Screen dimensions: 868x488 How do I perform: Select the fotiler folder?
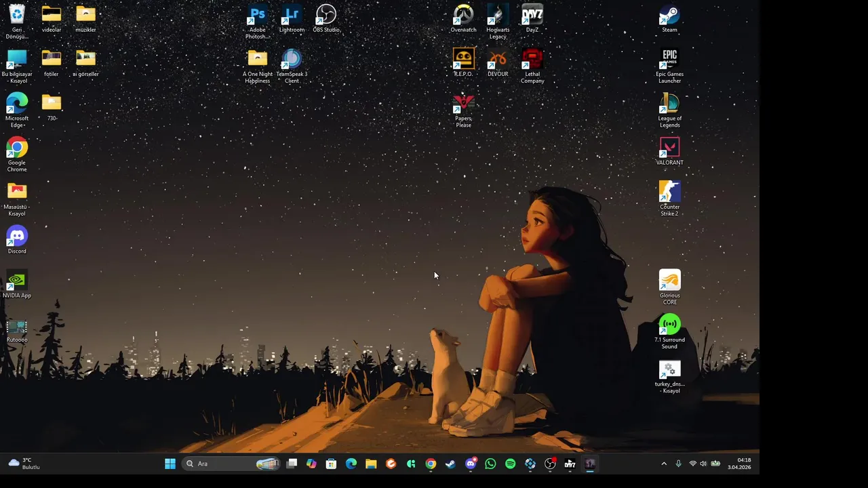tap(52, 63)
